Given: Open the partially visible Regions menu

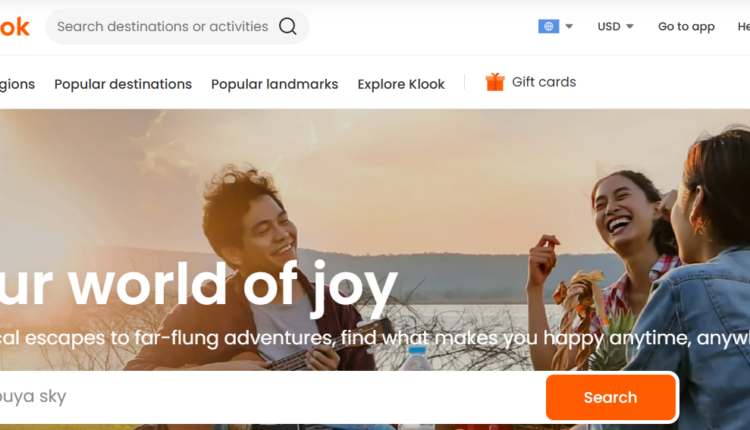Looking at the screenshot, I should 17,84.
